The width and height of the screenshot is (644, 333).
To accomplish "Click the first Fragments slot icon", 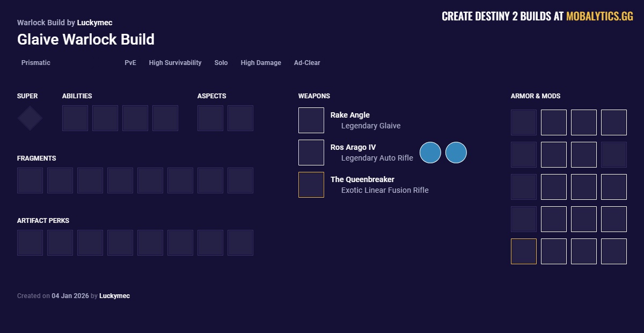I will 30,180.
